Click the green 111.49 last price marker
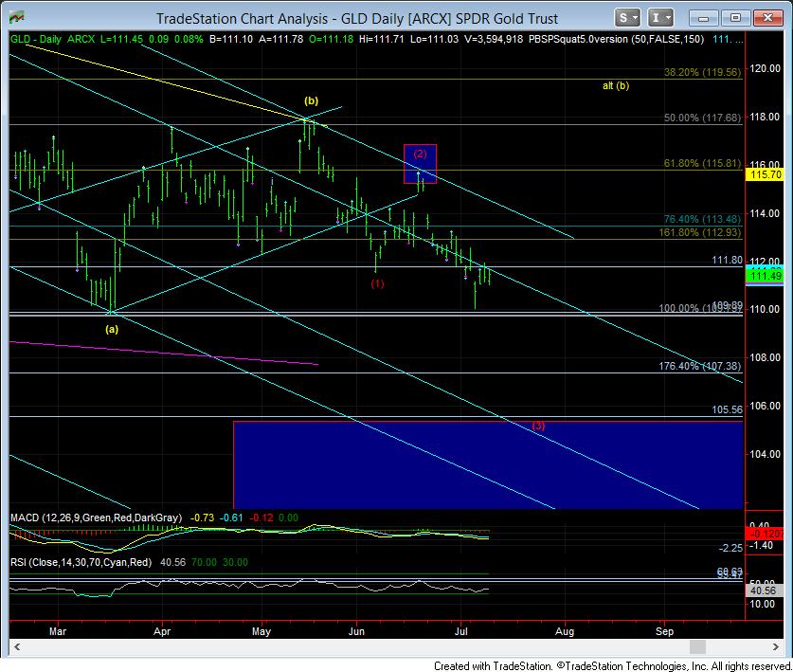 tap(766, 276)
